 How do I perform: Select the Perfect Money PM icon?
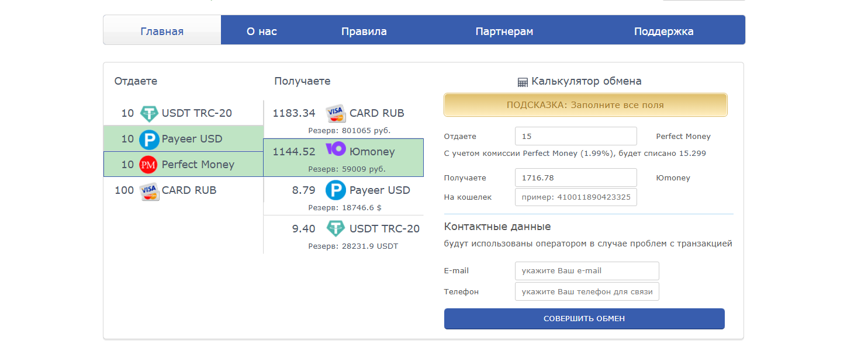148,165
